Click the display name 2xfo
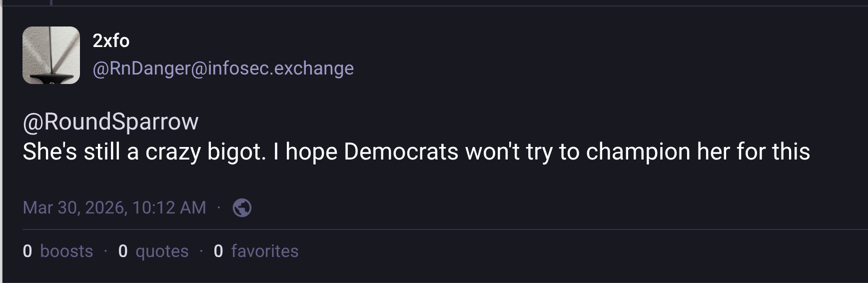Viewport: 868px width, 283px height. click(x=111, y=40)
